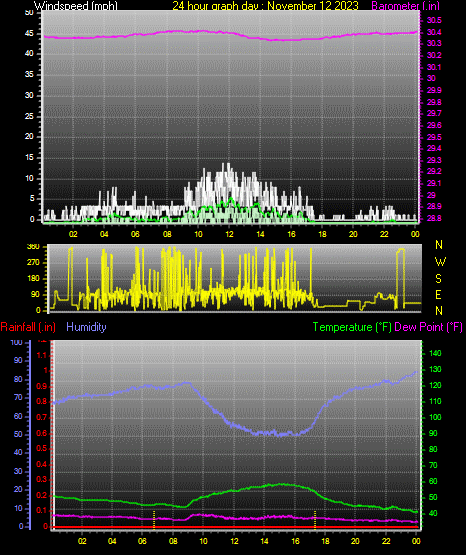Click the 'Temperature (°F)' legend label

pyautogui.click(x=352, y=327)
